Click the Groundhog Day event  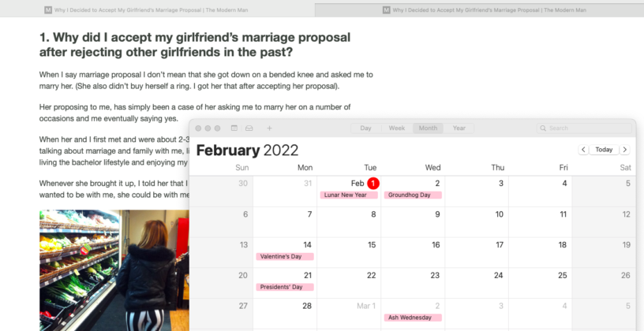[413, 195]
